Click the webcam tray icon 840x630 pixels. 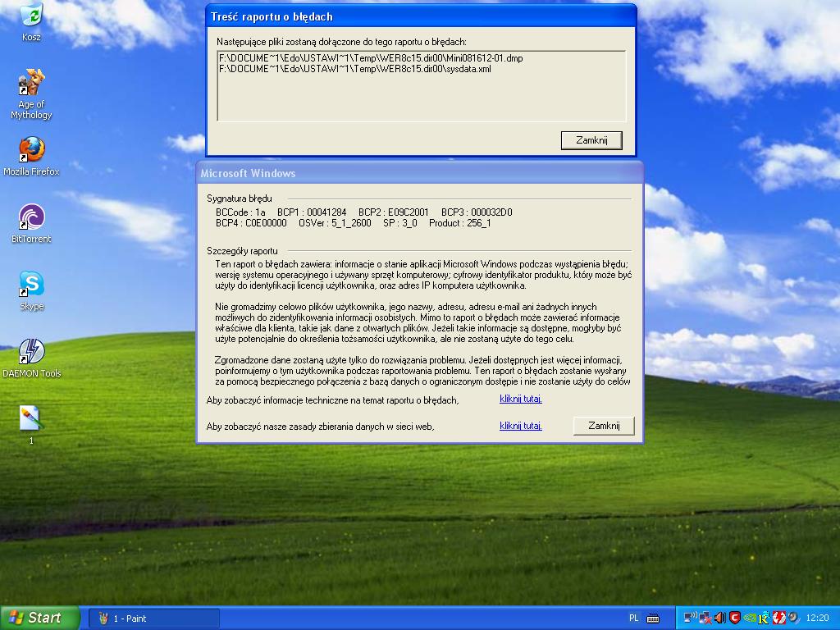coord(793,618)
